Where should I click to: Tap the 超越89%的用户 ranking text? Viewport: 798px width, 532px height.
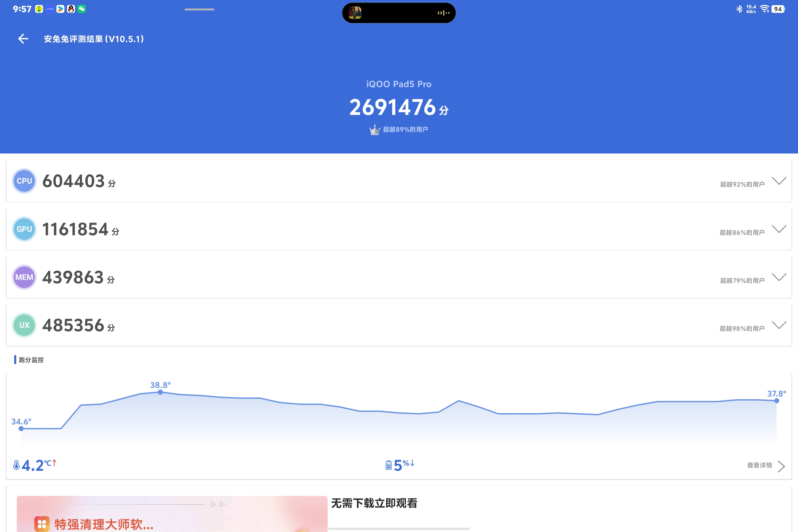coord(405,129)
